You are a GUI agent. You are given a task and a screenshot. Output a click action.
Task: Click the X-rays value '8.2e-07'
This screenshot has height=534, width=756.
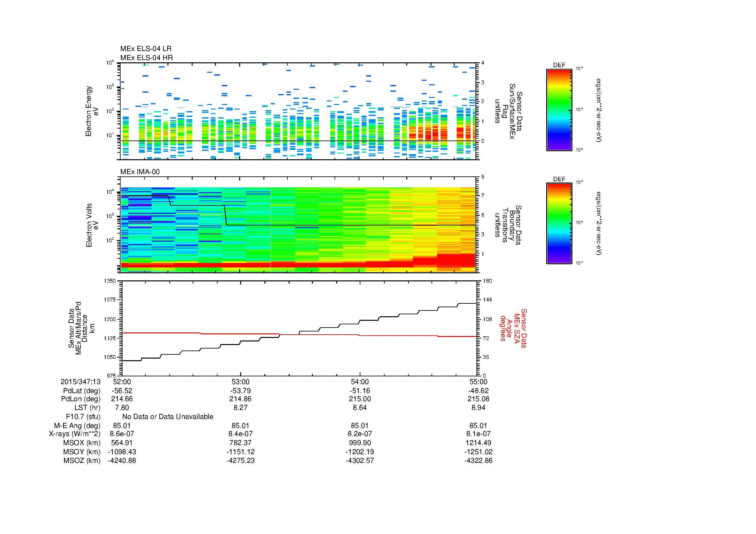point(360,434)
